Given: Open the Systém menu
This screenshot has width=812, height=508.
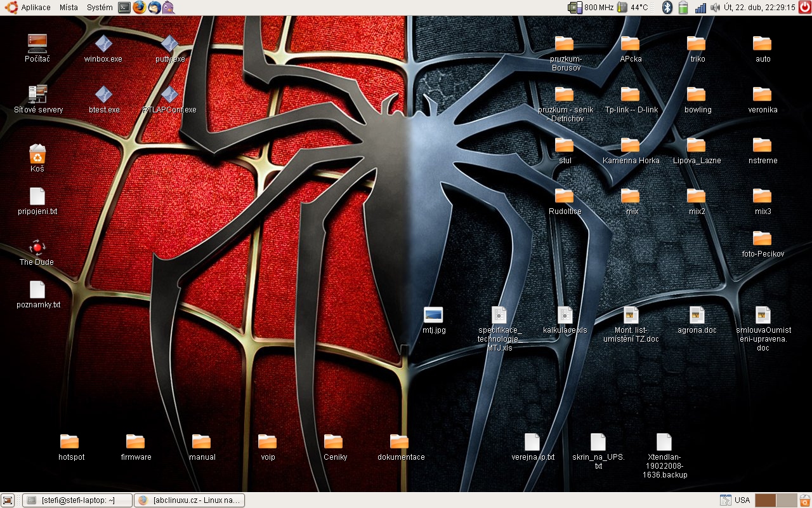Looking at the screenshot, I should click(100, 8).
